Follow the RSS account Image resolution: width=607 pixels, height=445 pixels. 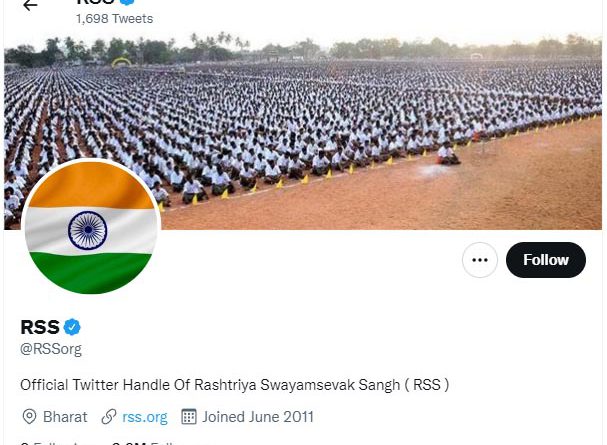[x=545, y=260]
